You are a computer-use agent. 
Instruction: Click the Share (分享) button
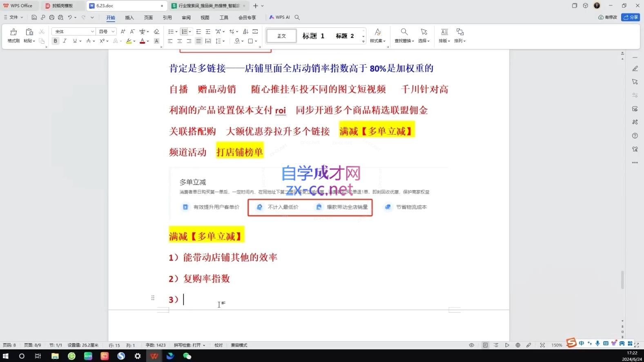(x=631, y=17)
